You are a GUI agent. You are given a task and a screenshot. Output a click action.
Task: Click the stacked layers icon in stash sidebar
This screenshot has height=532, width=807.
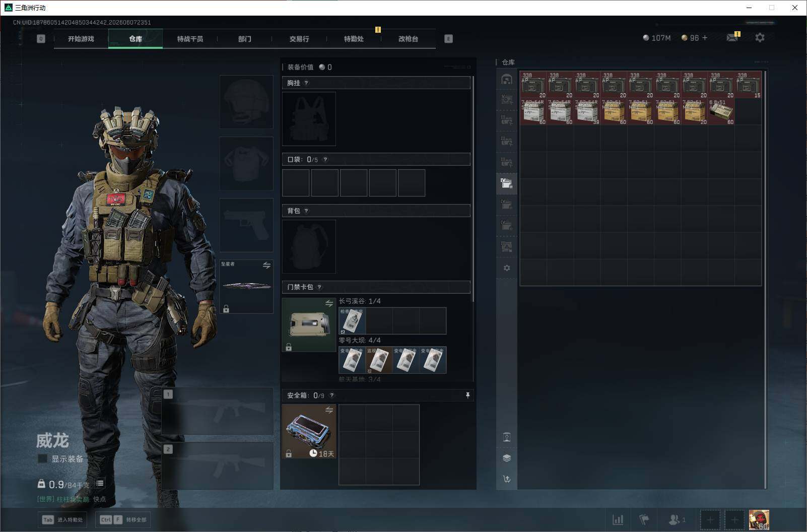[x=507, y=458]
